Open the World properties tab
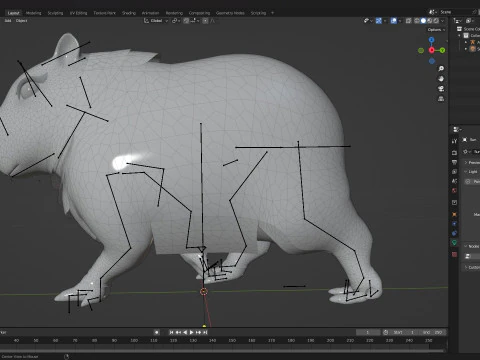This screenshot has height=360, width=480. pyautogui.click(x=454, y=191)
